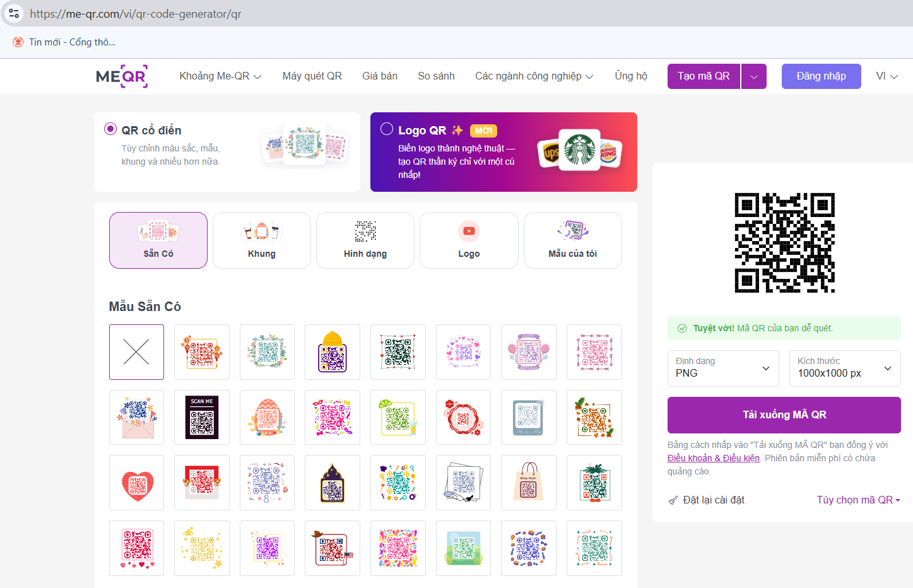Go to Giá bán pricing page

click(380, 76)
